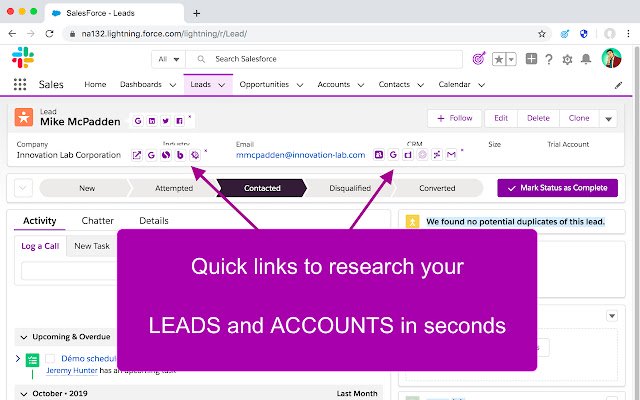Viewport: 640px width, 400px height.
Task: Open the company website external link icon
Action: pos(137,155)
